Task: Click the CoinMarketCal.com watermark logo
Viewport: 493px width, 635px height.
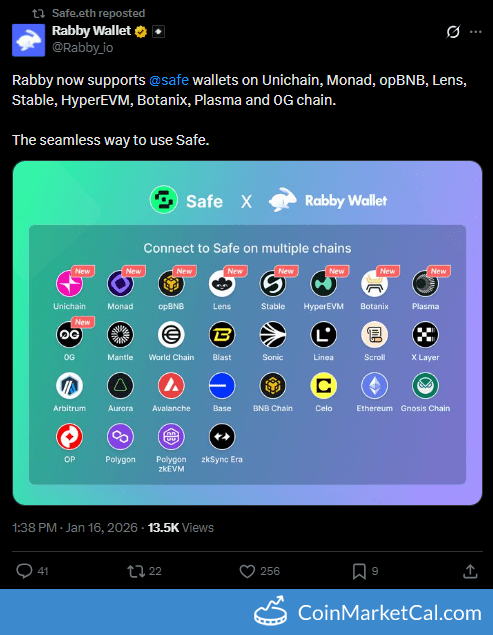Action: point(368,612)
